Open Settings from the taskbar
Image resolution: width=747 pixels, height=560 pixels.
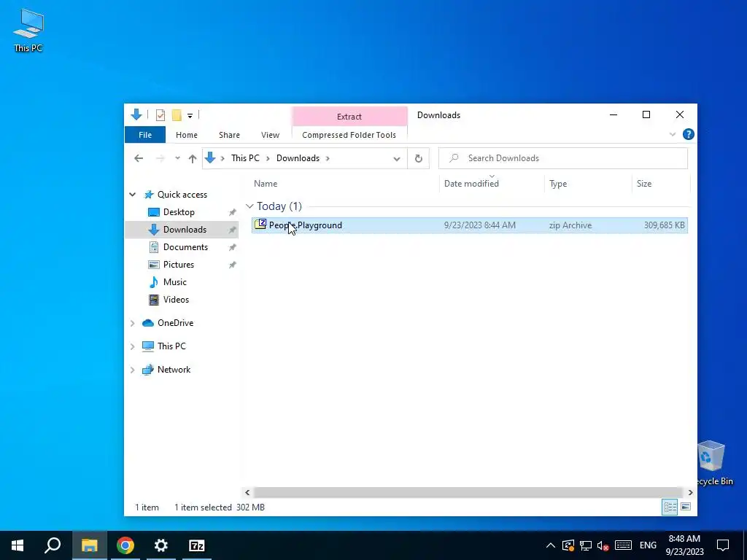click(161, 545)
